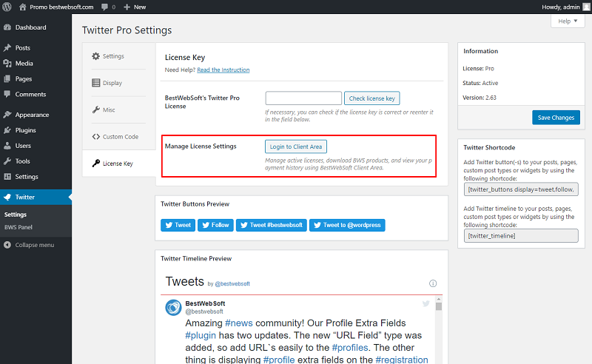Image resolution: width=592 pixels, height=364 pixels.
Task: Open Twitter submenu Settings
Action: click(x=16, y=215)
